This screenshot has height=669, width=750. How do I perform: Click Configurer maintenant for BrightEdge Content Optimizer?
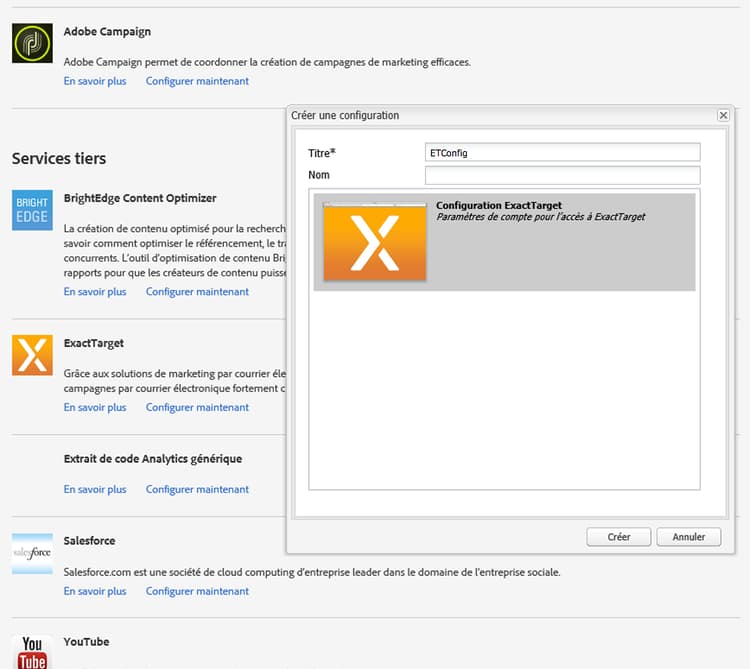(x=197, y=292)
